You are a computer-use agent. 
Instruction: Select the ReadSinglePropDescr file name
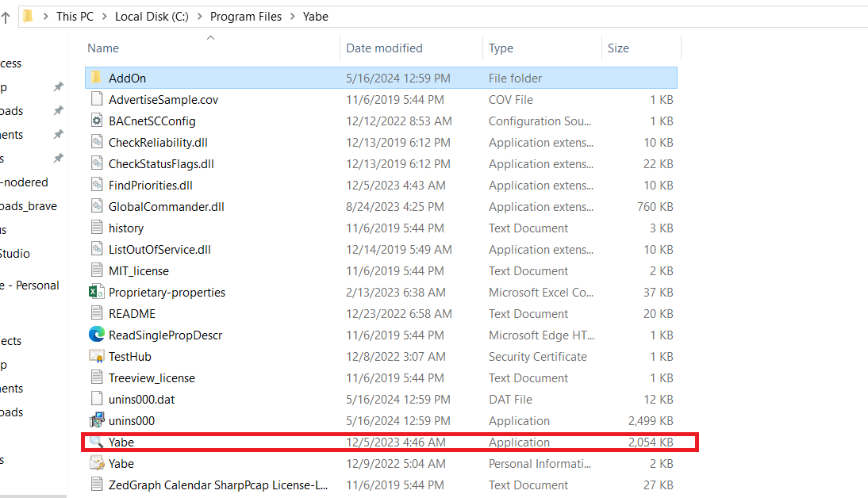[166, 335]
